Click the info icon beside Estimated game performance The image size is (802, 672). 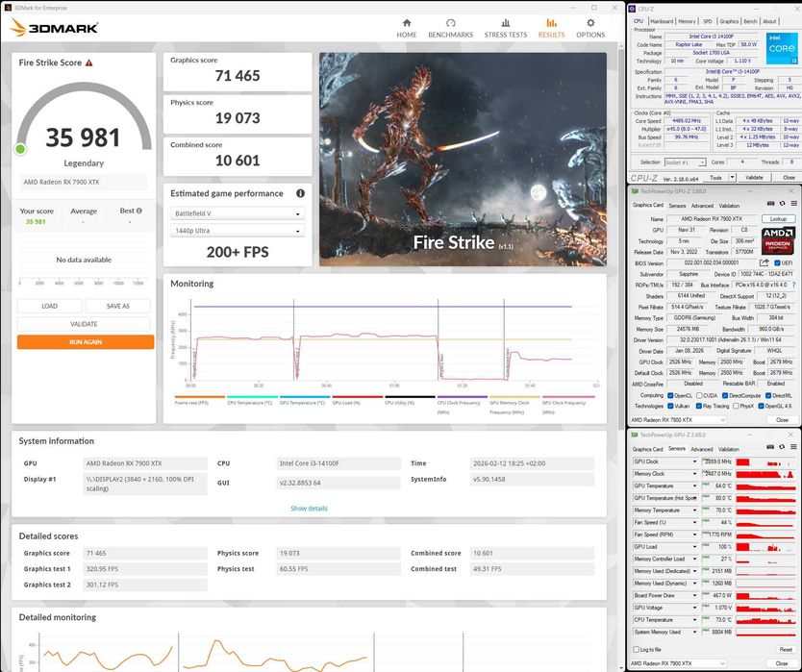pos(300,193)
